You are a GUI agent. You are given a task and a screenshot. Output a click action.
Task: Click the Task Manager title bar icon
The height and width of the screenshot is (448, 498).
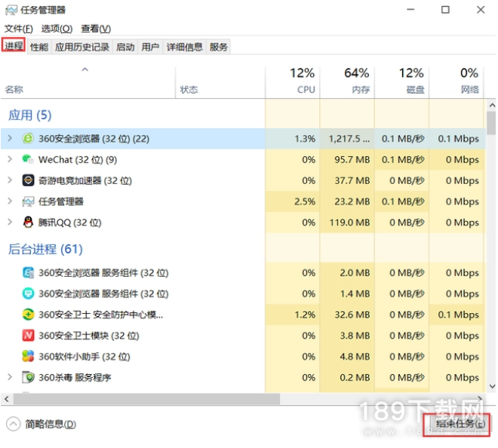tap(11, 10)
